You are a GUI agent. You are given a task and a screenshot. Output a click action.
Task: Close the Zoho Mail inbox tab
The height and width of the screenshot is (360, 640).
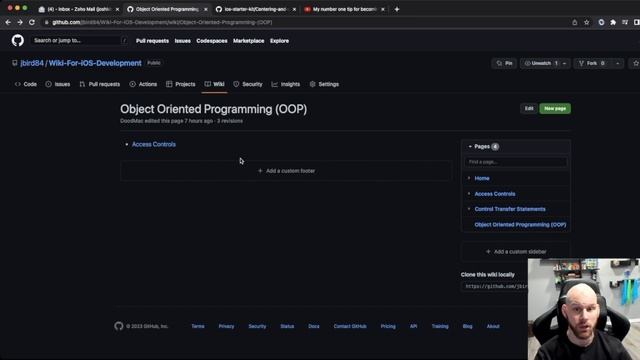(118, 9)
